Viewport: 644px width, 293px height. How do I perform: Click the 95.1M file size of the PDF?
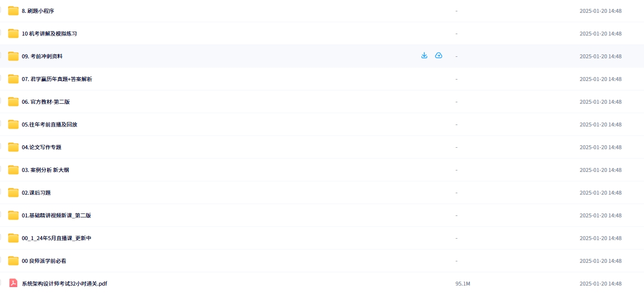click(x=462, y=284)
